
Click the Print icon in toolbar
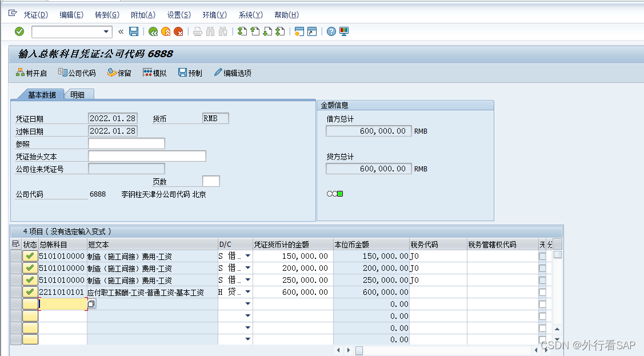coord(198,31)
